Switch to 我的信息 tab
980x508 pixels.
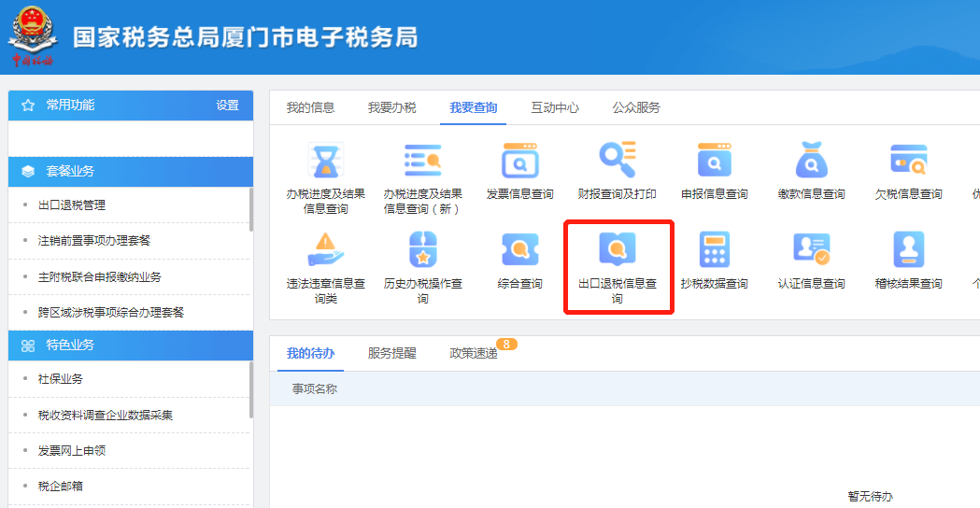tap(310, 107)
